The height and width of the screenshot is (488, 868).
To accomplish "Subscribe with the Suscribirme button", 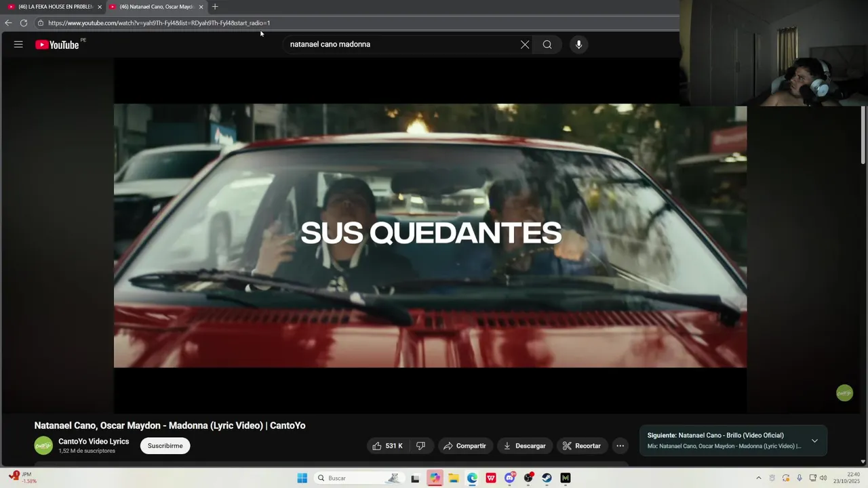I will click(x=165, y=446).
